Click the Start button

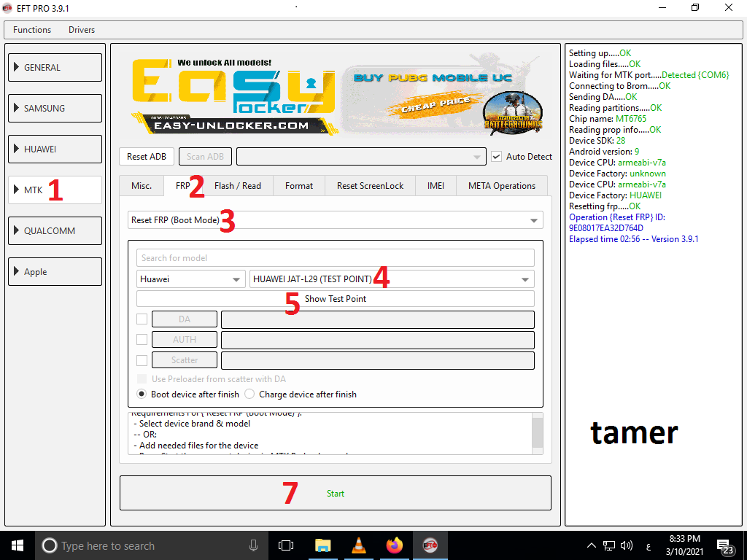tap(336, 494)
